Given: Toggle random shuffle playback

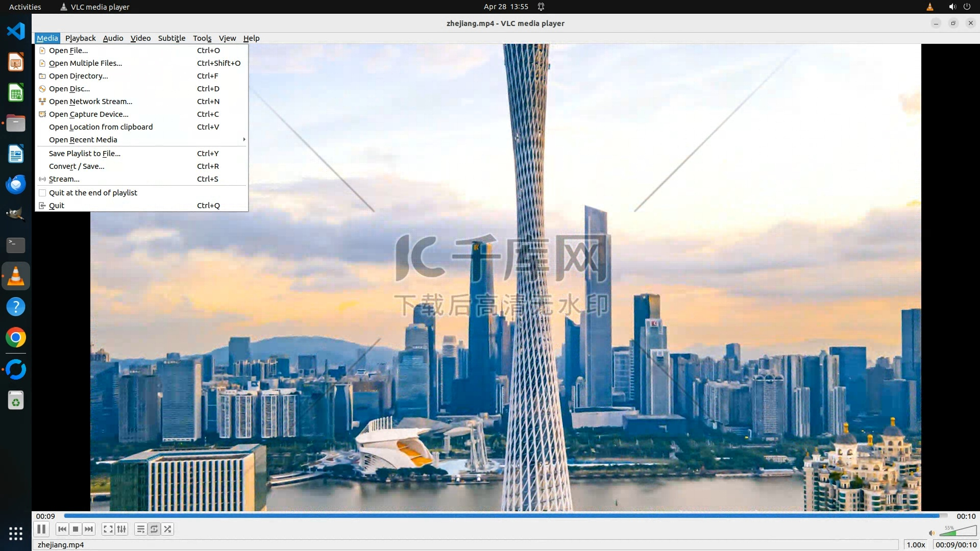Looking at the screenshot, I should tap(167, 529).
